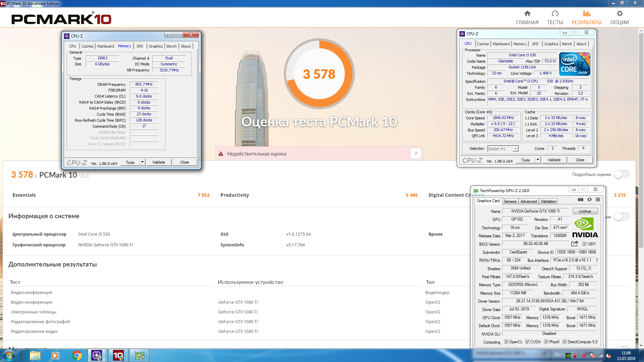Open the Windows Start menu

[9, 355]
